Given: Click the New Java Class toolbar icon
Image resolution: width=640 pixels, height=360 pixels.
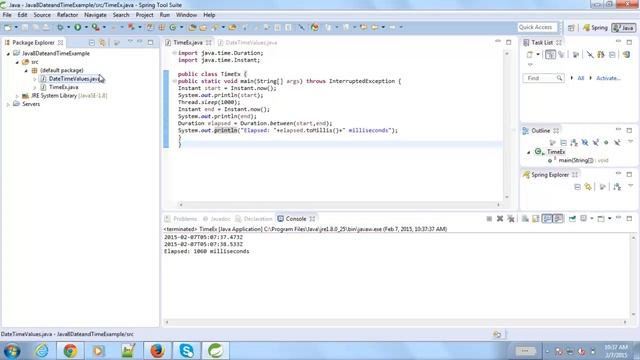Looking at the screenshot, I should pyautogui.click(x=173, y=27).
